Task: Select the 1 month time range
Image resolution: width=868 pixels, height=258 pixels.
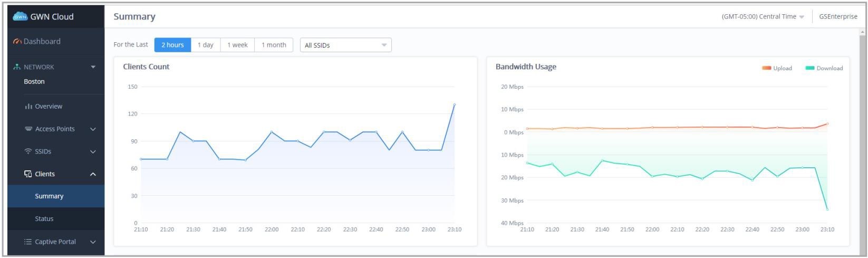Action: click(x=274, y=45)
